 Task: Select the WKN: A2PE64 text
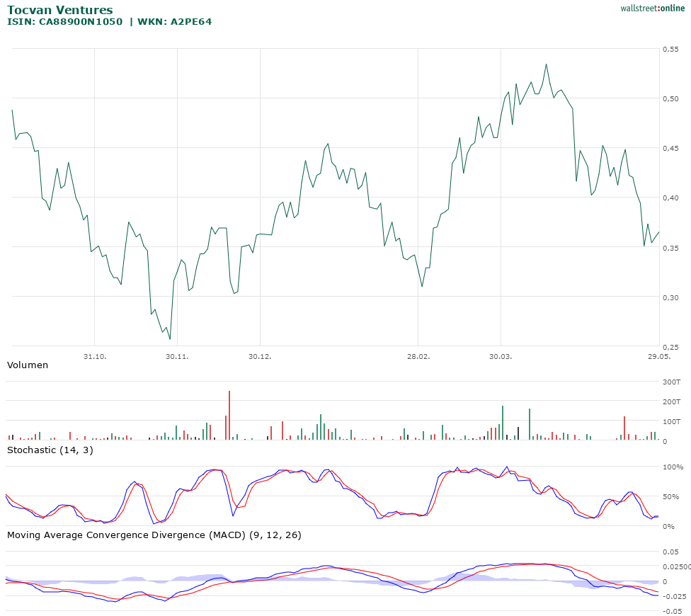coord(174,21)
